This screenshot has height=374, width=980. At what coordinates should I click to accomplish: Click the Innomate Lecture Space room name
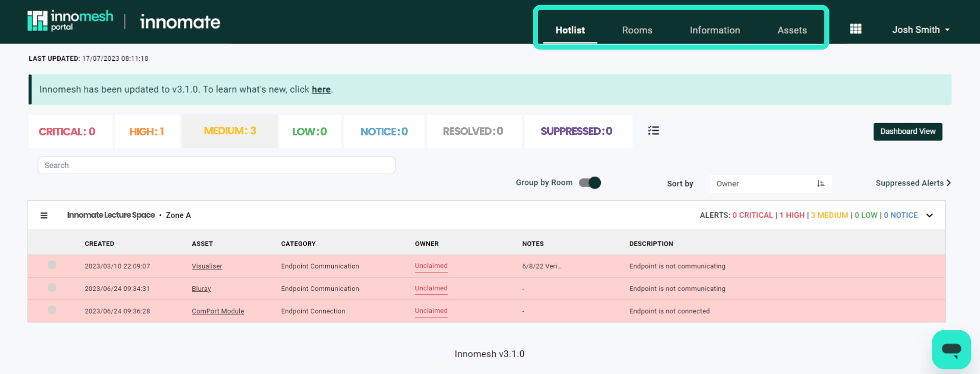point(111,215)
